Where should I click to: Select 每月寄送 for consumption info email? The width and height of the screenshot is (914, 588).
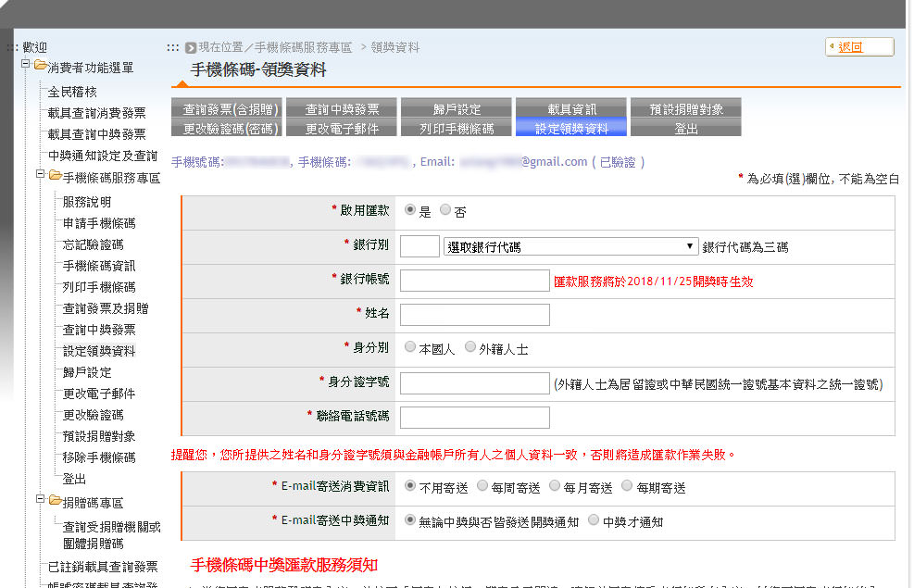pos(554,485)
